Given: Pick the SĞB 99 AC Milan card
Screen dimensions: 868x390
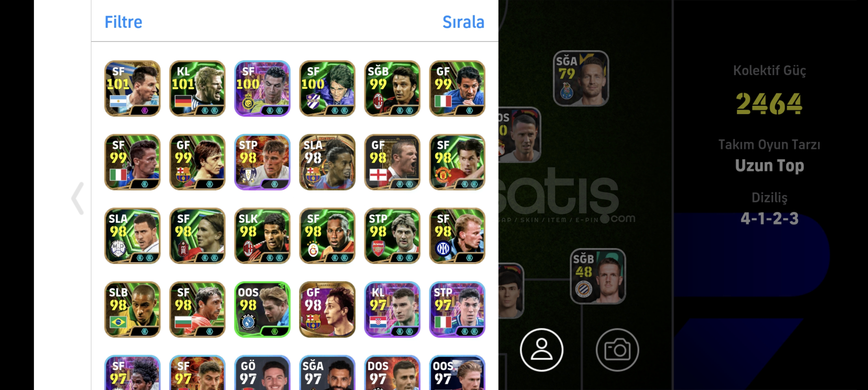Looking at the screenshot, I should 392,88.
